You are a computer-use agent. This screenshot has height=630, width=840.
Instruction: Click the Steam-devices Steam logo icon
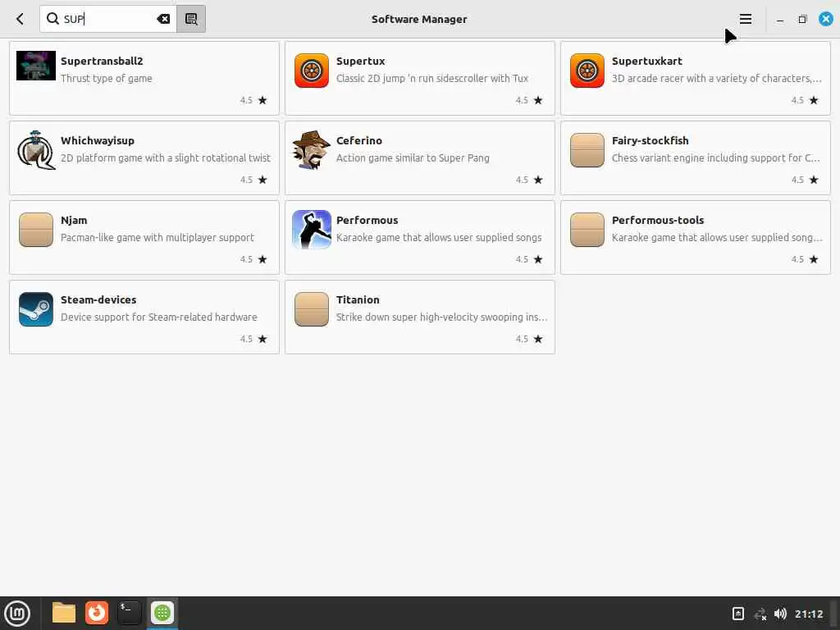36,309
